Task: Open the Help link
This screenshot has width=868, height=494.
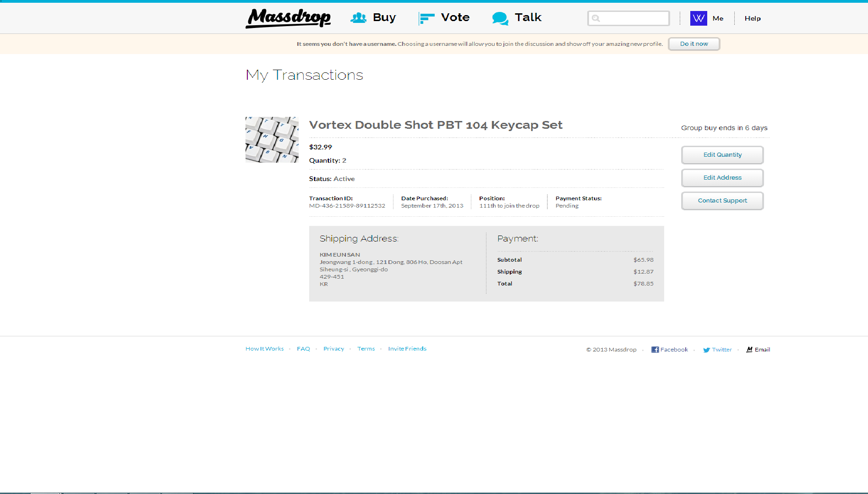Action: [753, 18]
